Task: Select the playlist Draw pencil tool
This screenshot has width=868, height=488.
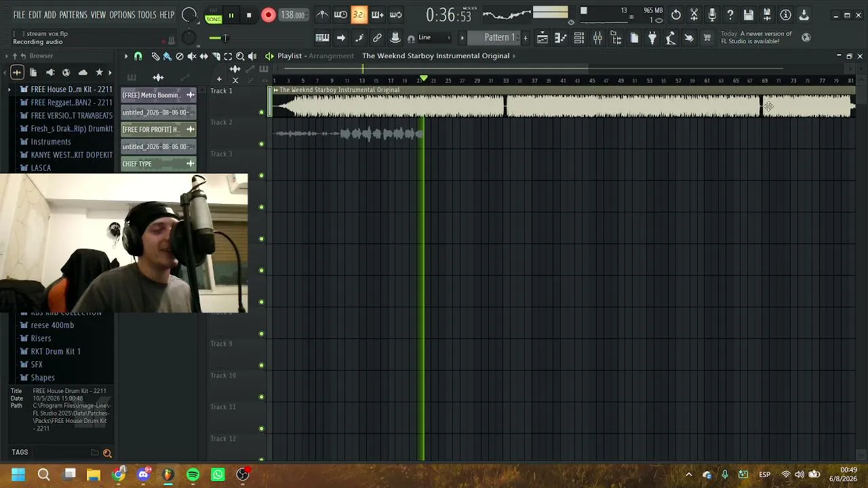Action: coord(155,56)
